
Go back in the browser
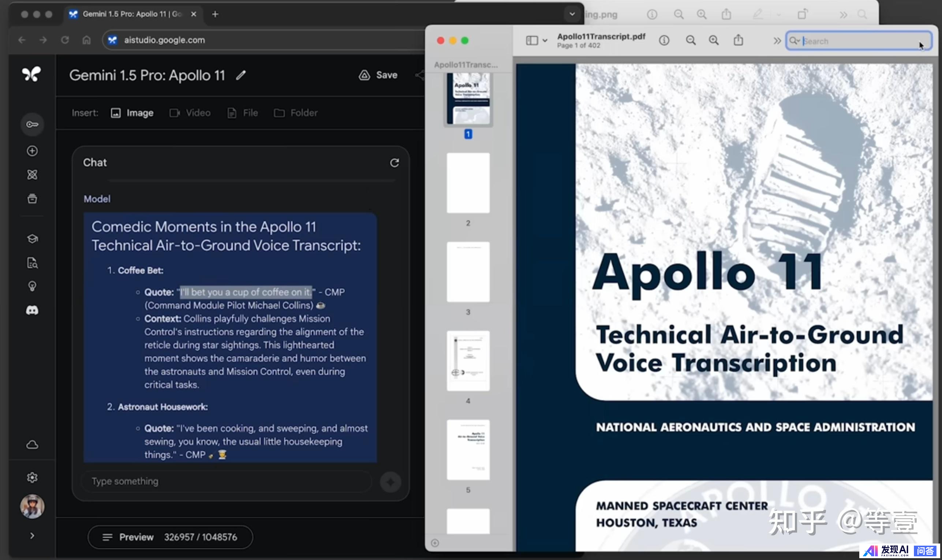[x=22, y=40]
